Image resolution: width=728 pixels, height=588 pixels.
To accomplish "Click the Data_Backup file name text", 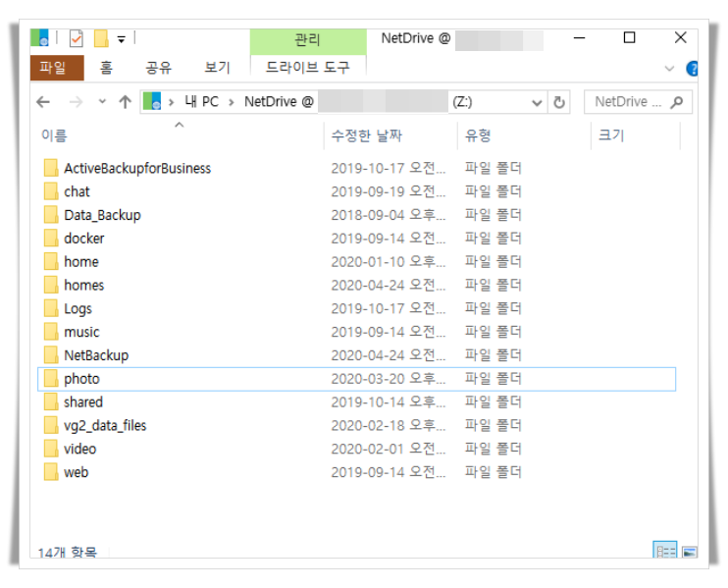I will point(102,215).
